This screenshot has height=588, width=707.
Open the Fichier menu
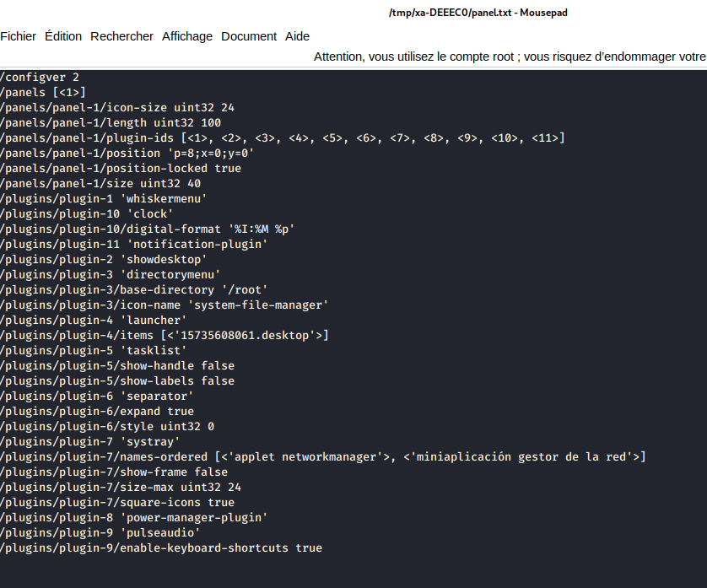(19, 36)
